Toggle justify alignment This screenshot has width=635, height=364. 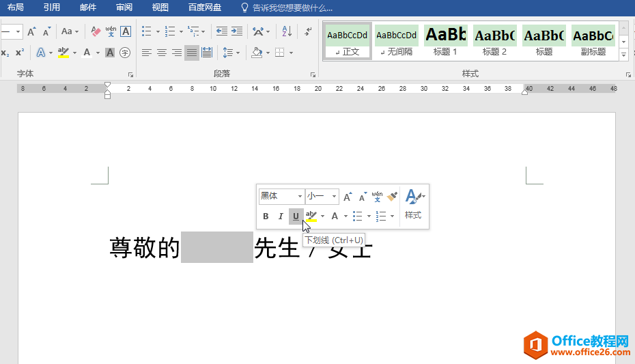(x=192, y=53)
